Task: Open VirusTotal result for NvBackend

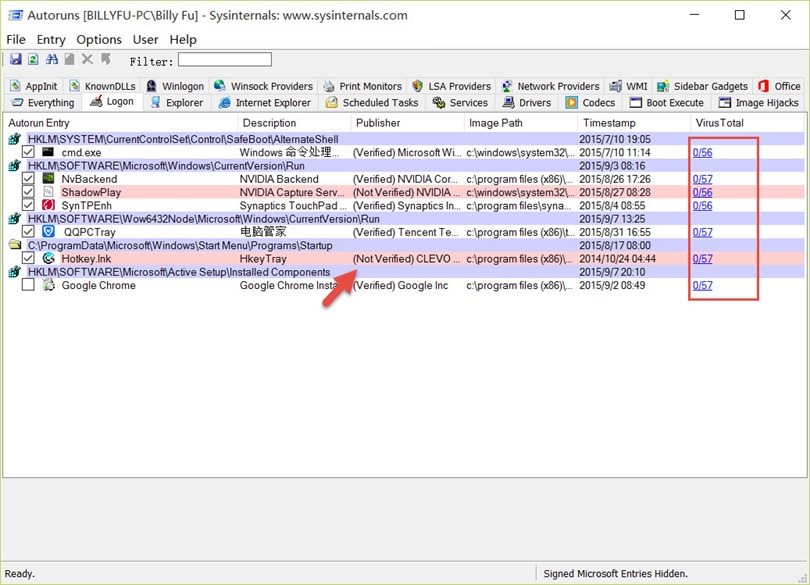Action: pyautogui.click(x=703, y=179)
